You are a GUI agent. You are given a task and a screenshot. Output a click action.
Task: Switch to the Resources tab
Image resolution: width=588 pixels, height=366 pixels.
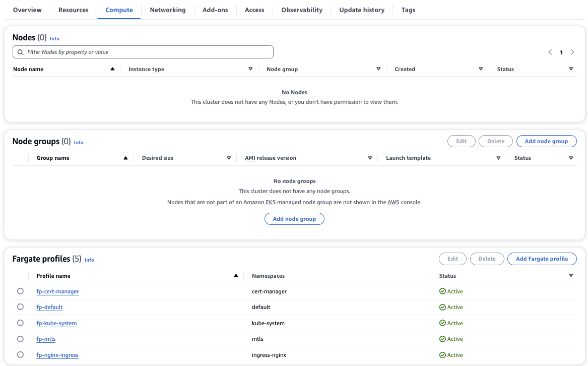pyautogui.click(x=74, y=10)
